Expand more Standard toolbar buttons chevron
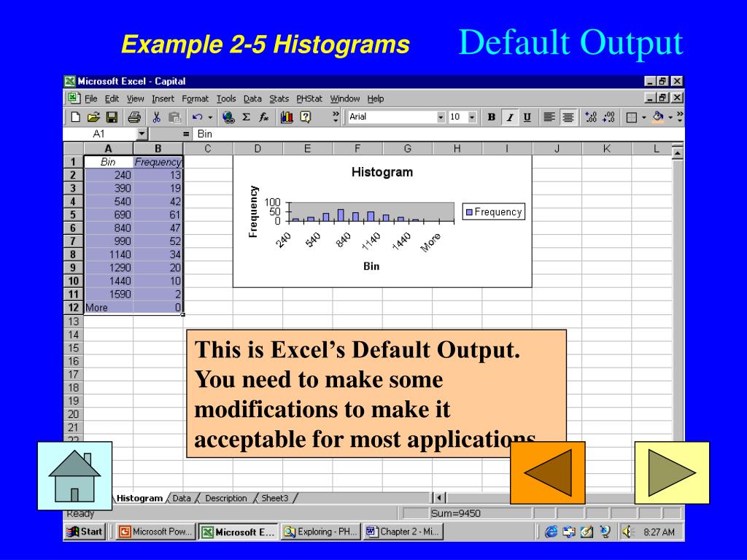Image resolution: width=747 pixels, height=560 pixels. 336,117
